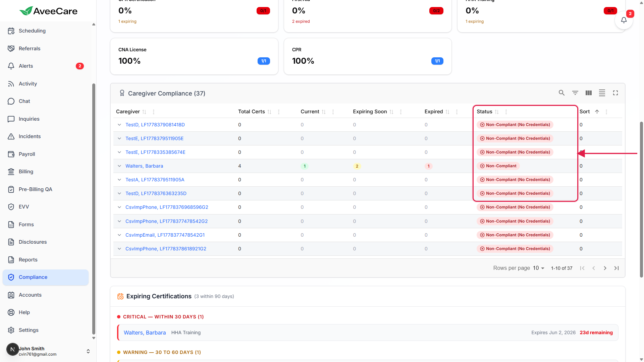Screen dimensions: 644x362
Task: Open CsvImpPhone, LF1778377478542G2 caregiver link
Action: 166,221
